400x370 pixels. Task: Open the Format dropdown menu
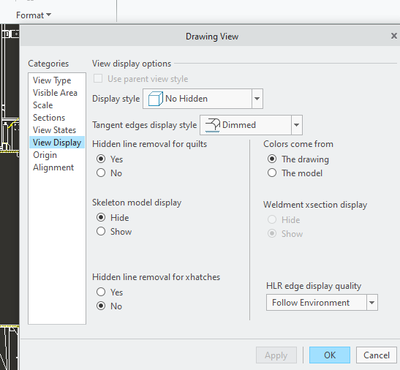[33, 15]
